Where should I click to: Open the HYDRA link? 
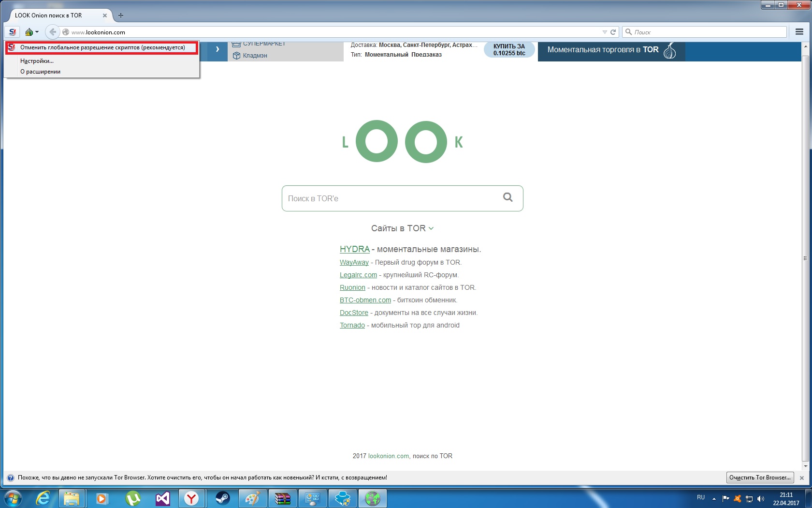pos(355,249)
